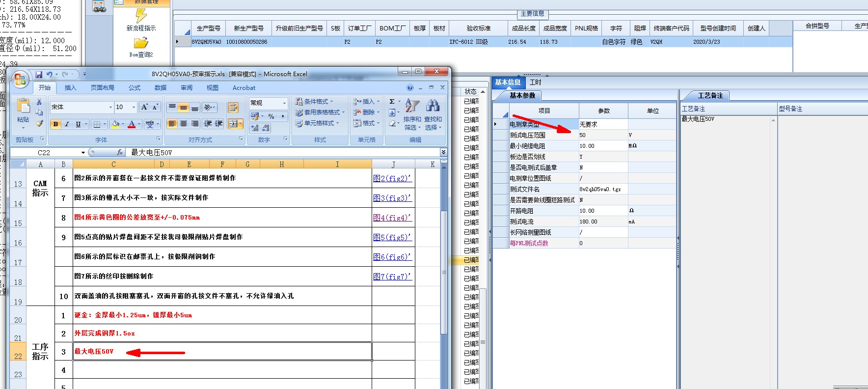The height and width of the screenshot is (389, 868).
Task: Open 单元格样式 cell styles menu
Action: click(x=317, y=123)
